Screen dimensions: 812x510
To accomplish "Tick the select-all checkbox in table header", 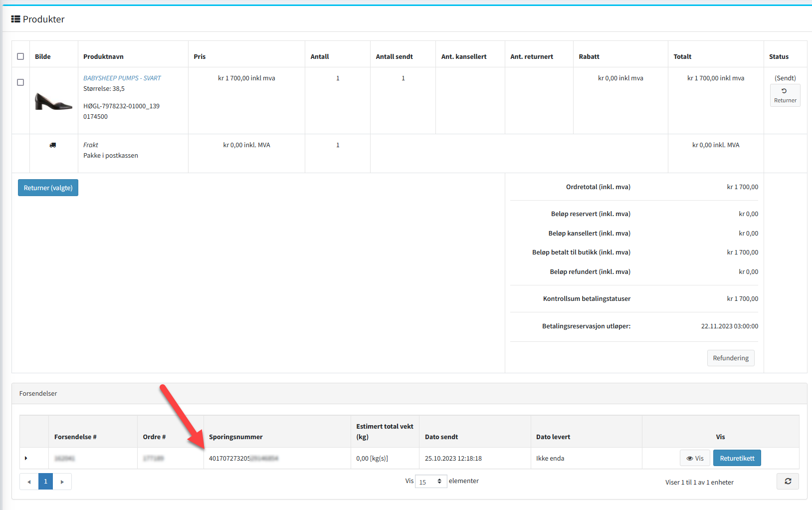I will click(20, 56).
